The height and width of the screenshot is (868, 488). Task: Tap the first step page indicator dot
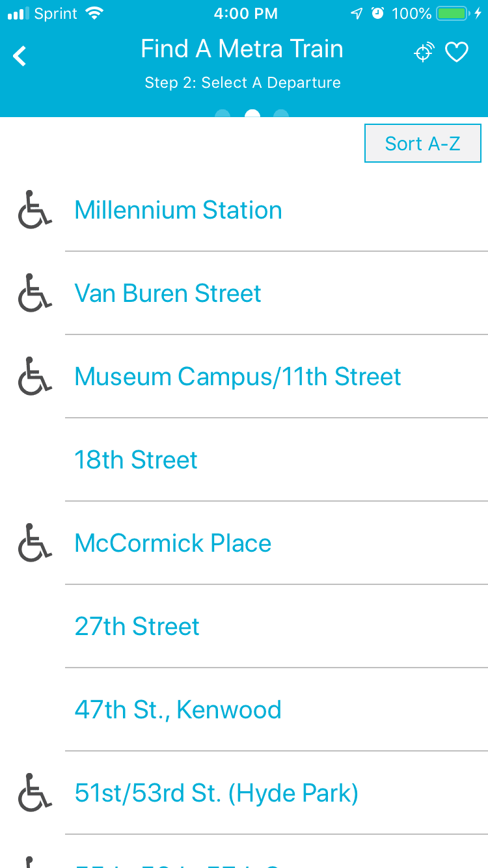(x=223, y=115)
